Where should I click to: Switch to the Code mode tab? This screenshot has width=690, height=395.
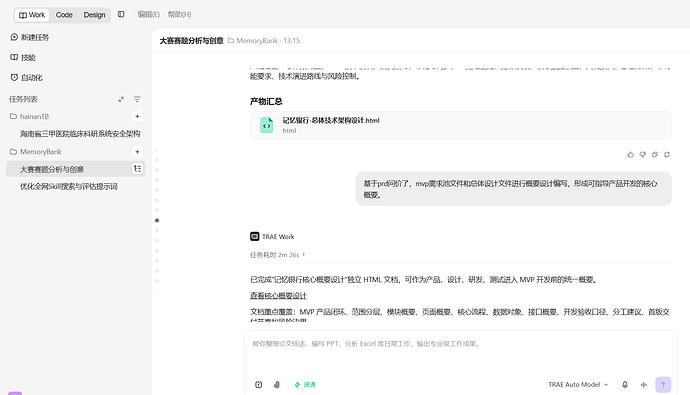pyautogui.click(x=64, y=15)
